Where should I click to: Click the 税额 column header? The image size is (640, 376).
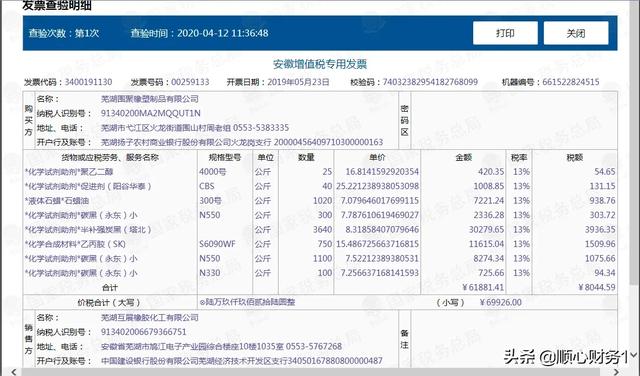pyautogui.click(x=575, y=157)
